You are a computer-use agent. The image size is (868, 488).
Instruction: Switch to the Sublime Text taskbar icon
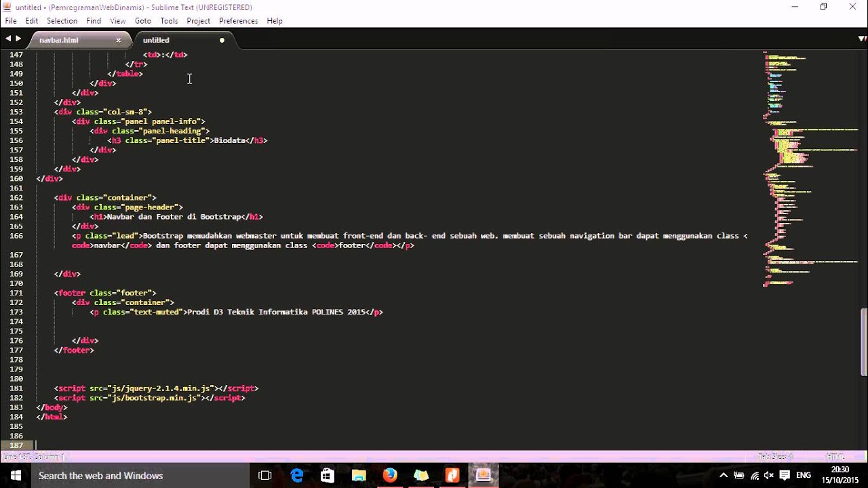tap(484, 476)
